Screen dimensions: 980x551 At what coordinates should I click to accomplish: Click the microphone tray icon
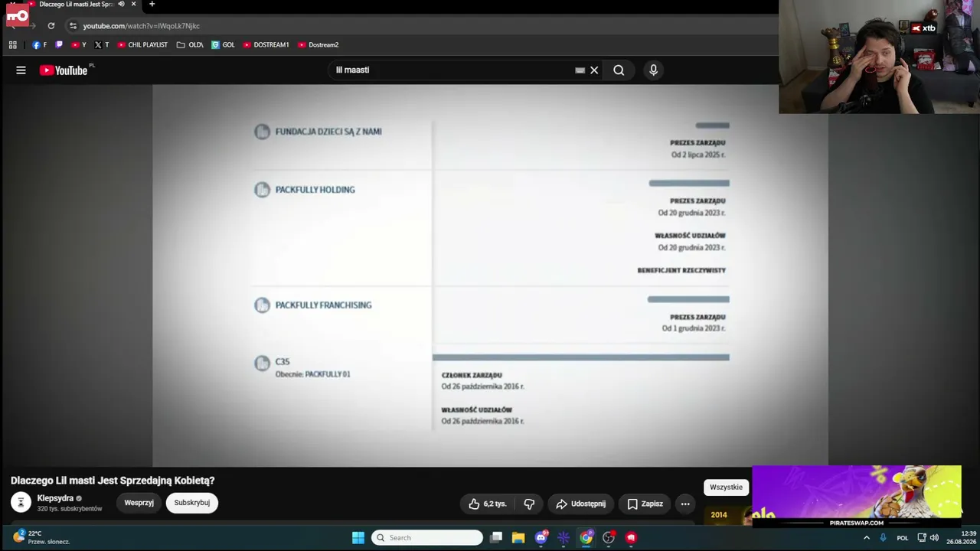coord(883,538)
